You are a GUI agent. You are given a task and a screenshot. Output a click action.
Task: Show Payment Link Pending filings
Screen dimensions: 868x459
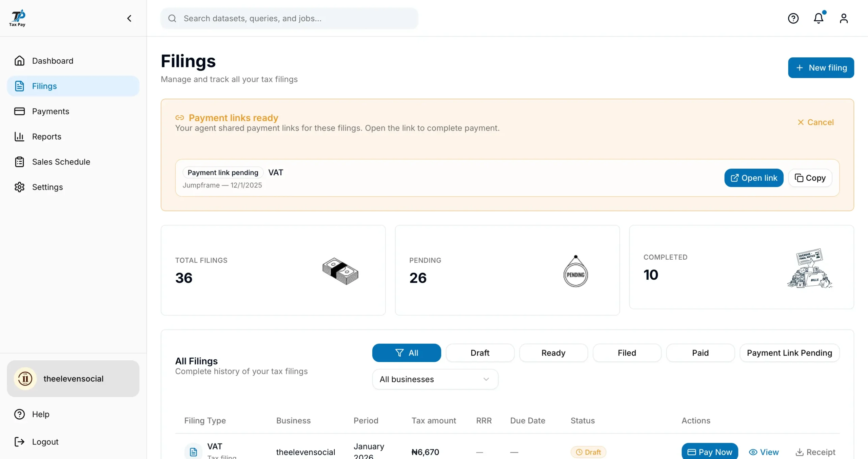tap(789, 353)
